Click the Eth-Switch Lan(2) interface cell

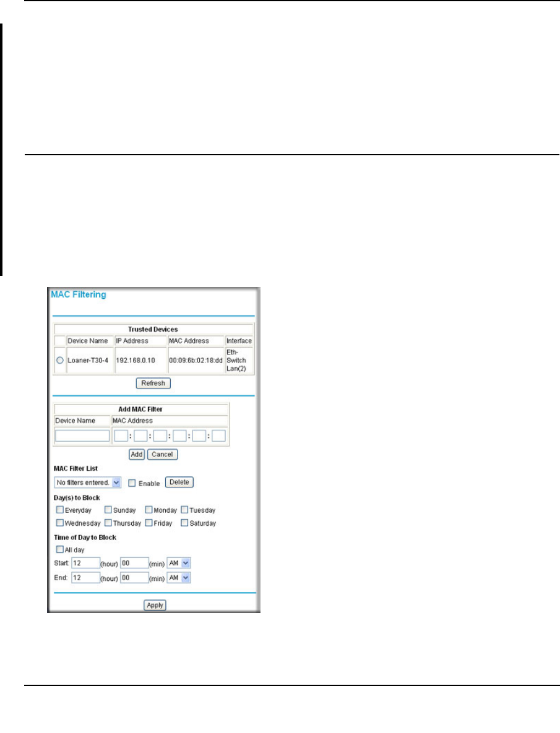pyautogui.click(x=239, y=361)
